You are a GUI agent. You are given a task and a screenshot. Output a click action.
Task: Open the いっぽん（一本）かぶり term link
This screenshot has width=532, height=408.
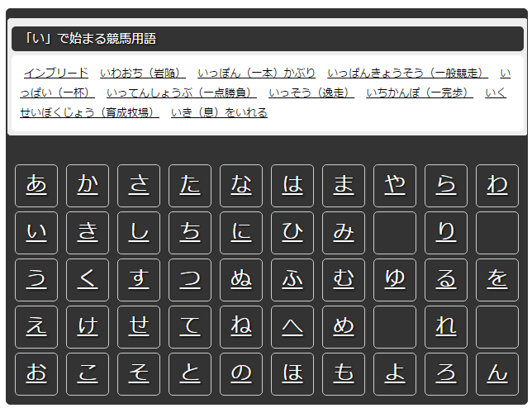(x=256, y=73)
